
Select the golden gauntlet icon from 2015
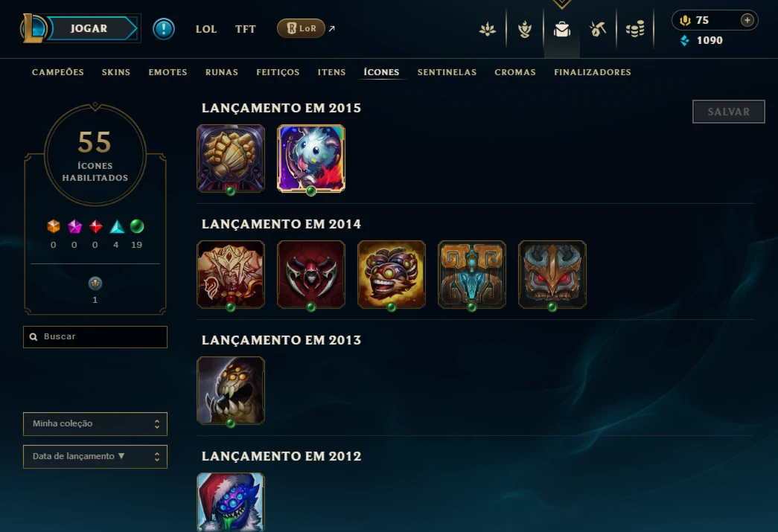[231, 158]
